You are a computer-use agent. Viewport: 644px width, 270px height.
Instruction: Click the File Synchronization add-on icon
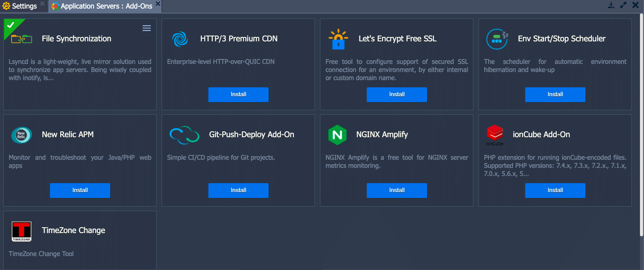22,39
